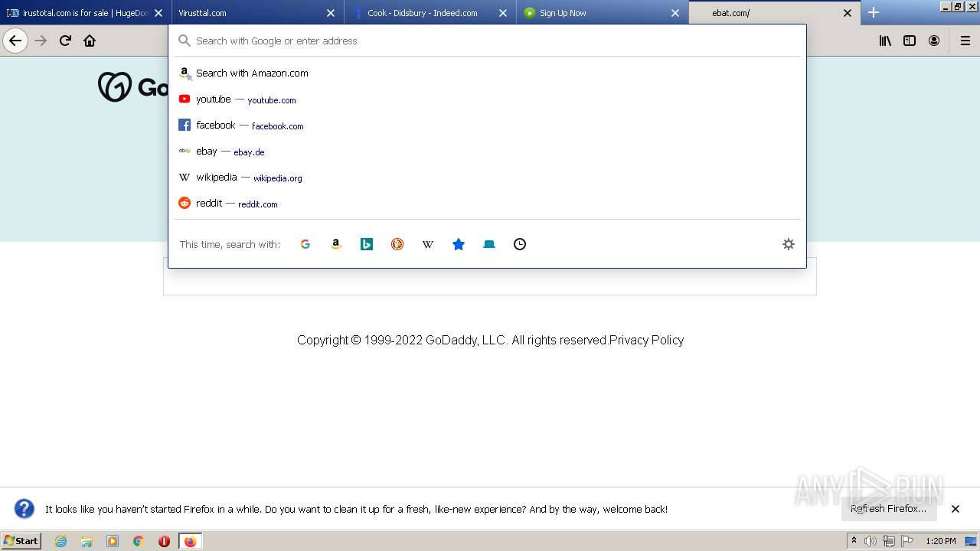This screenshot has width=980, height=551.
Task: Open the Firefox hamburger menu
Action: click(965, 41)
